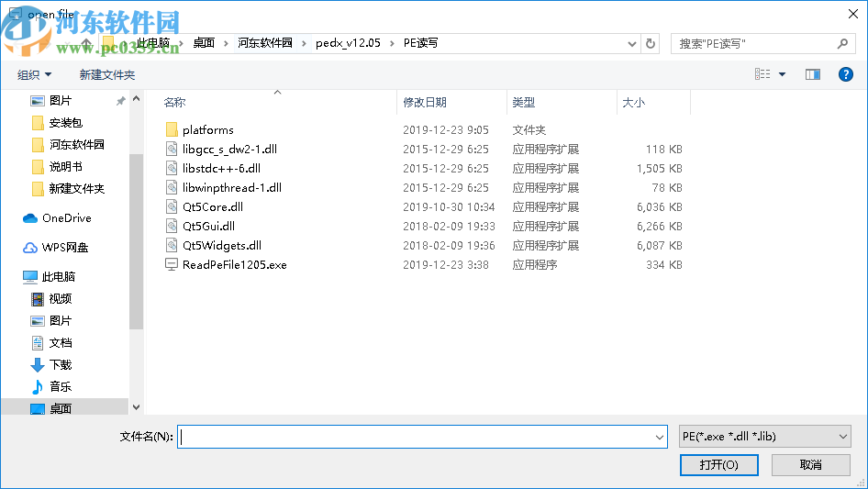Click 1,505 KB size cell

point(659,169)
